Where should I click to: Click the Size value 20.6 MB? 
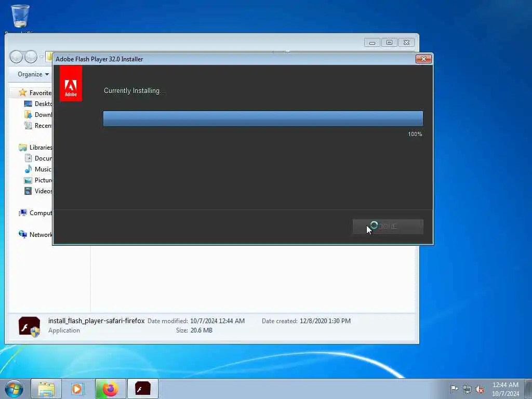click(x=202, y=330)
